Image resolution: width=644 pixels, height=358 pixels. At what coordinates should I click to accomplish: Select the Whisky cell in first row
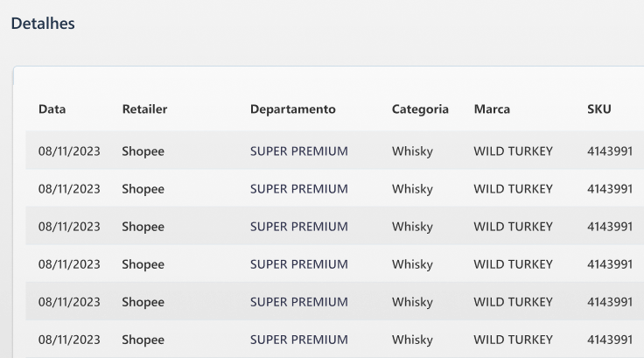(x=412, y=151)
